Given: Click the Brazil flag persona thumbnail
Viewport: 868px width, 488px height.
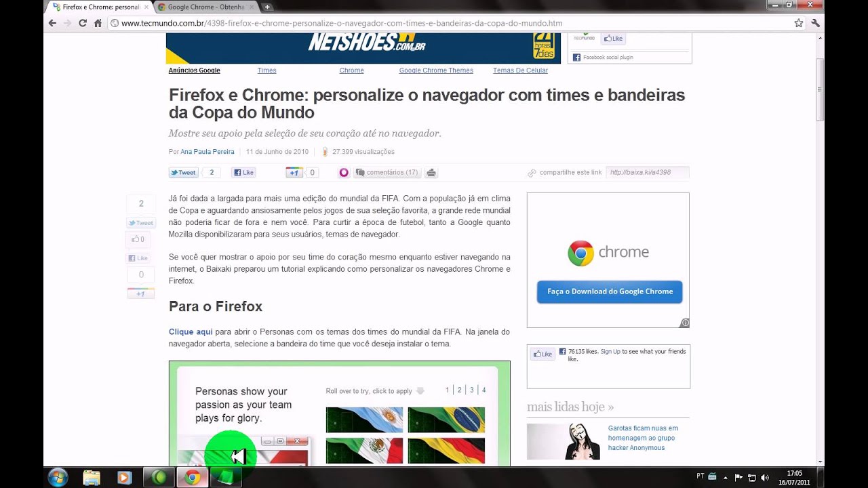Looking at the screenshot, I should [446, 420].
